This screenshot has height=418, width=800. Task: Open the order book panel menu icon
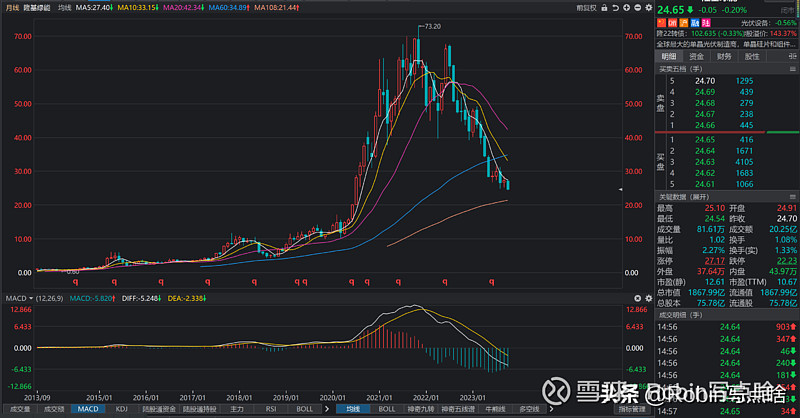tap(793, 69)
